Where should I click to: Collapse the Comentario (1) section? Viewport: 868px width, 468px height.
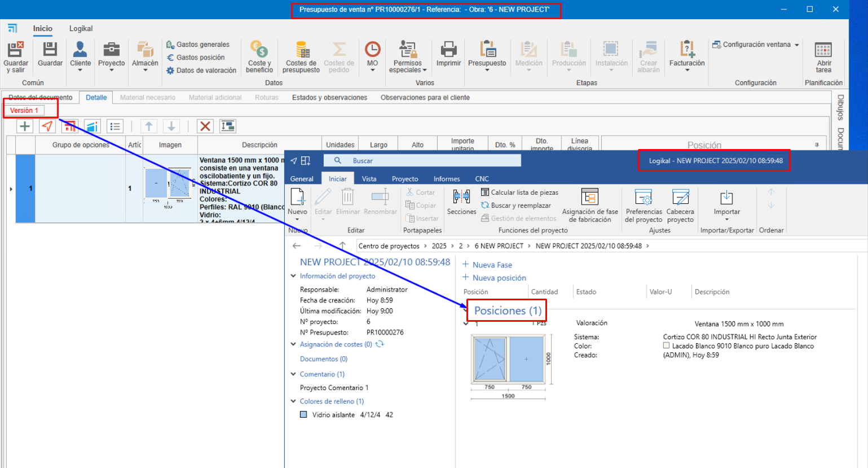(293, 374)
